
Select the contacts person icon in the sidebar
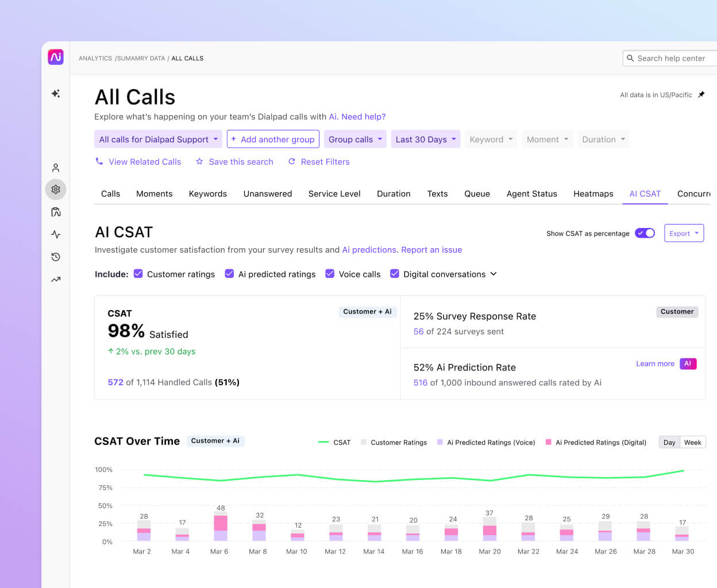[55, 168]
